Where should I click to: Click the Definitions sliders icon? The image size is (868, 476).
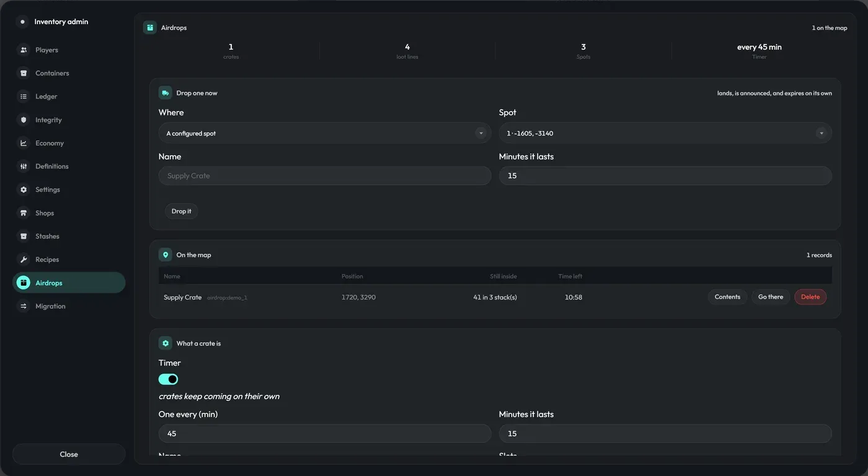pyautogui.click(x=24, y=166)
